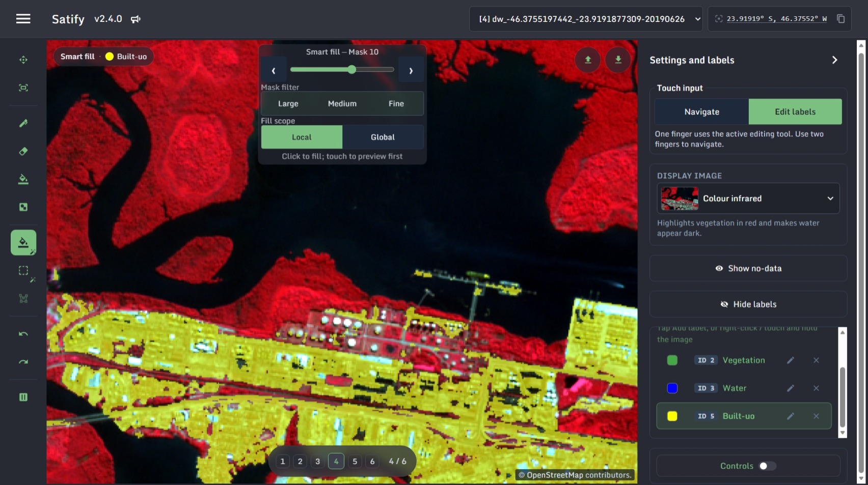The image size is (868, 485).
Task: Click the download round button
Action: [618, 60]
